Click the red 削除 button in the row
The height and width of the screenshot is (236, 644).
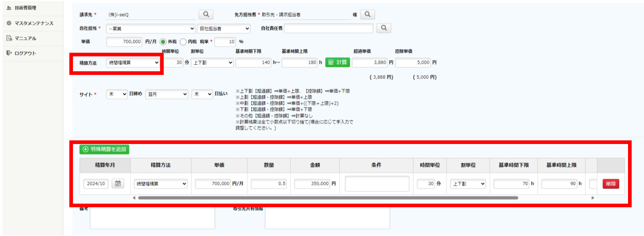611,184
